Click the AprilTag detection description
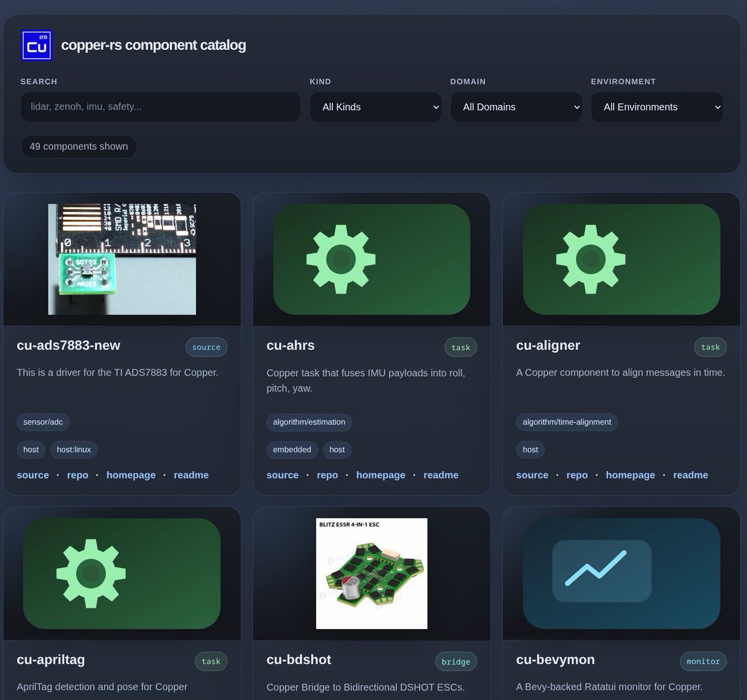Screen dimensions: 747x700 click(x=102, y=687)
